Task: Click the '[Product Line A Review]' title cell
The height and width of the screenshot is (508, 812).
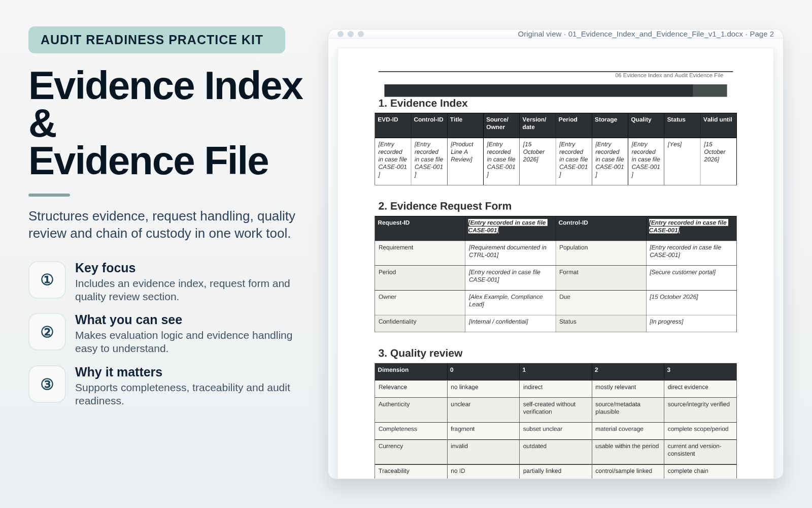Action: click(465, 162)
